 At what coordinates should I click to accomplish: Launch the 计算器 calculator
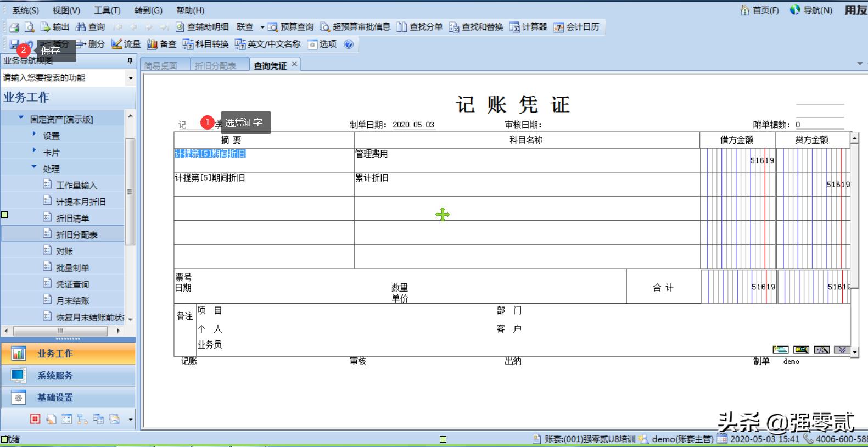click(528, 27)
